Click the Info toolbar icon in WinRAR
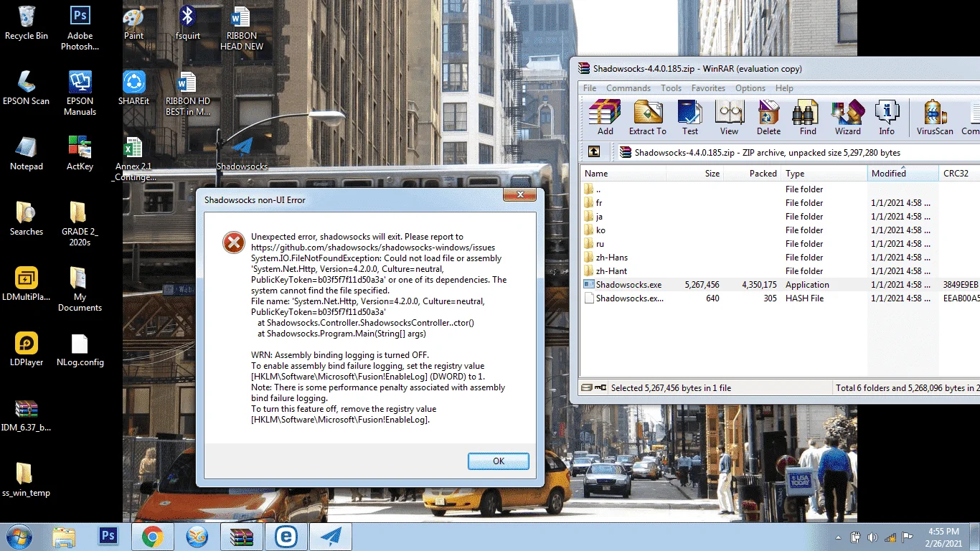This screenshot has height=551, width=980. 887,118
